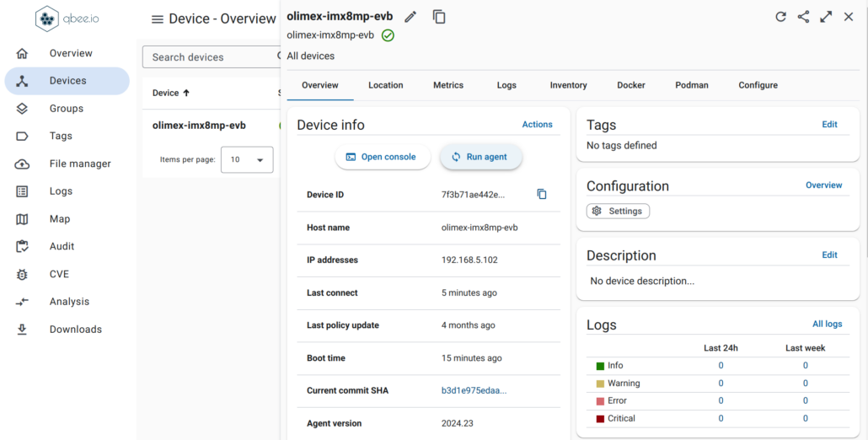Screen dimensions: 868x440
Task: Click the yellow Warning color square
Action: pyautogui.click(x=600, y=384)
